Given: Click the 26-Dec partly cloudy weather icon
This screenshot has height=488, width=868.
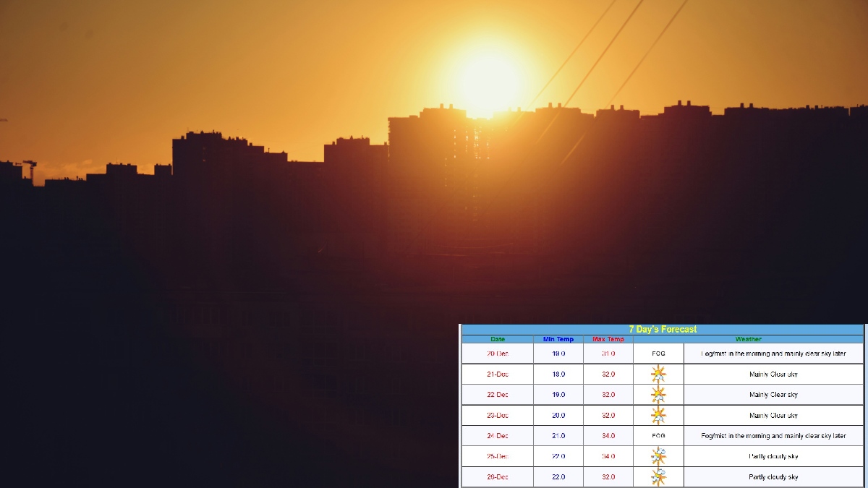Looking at the screenshot, I should [x=658, y=477].
